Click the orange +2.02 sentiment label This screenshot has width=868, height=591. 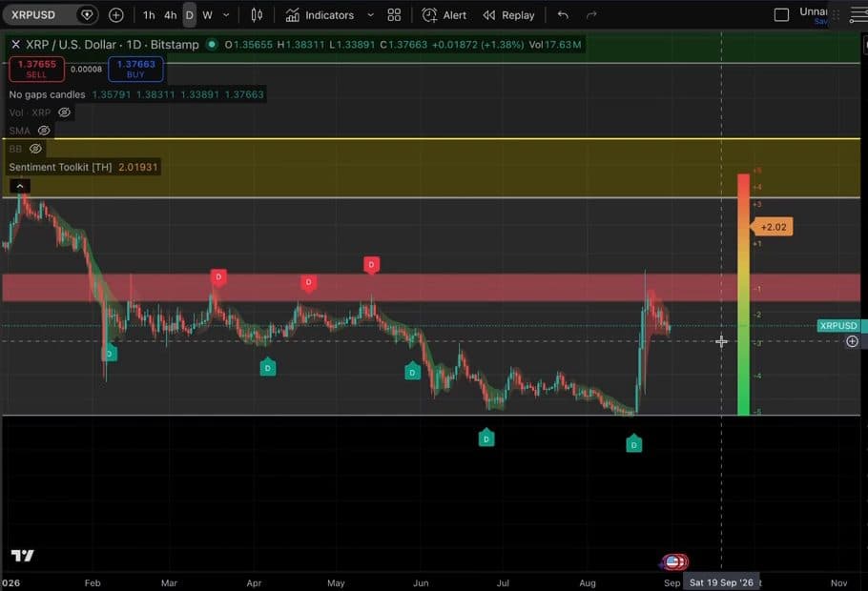point(773,227)
